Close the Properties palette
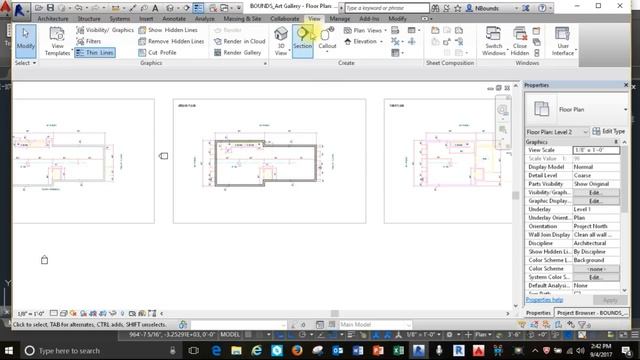 [x=626, y=85]
